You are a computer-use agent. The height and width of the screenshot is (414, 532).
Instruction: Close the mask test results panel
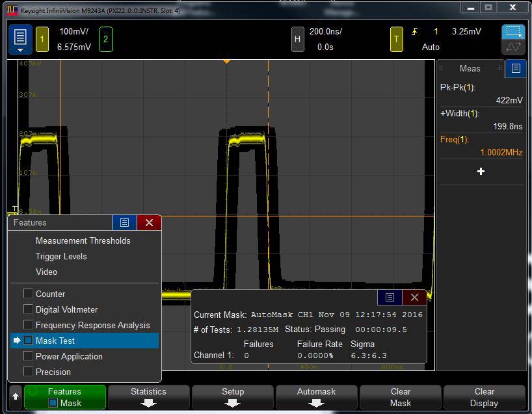click(414, 298)
